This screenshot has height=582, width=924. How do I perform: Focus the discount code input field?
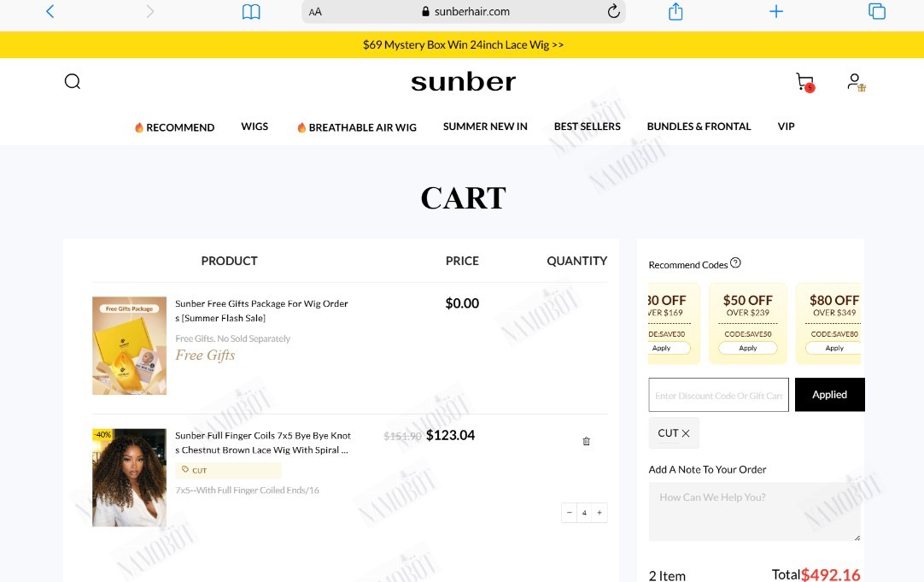(x=718, y=395)
